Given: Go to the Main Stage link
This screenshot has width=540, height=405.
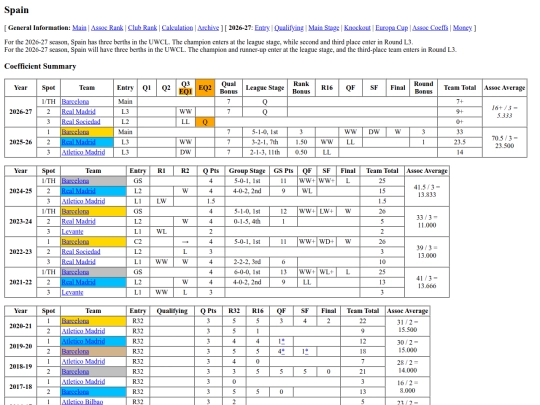Looking at the screenshot, I should tap(324, 28).
